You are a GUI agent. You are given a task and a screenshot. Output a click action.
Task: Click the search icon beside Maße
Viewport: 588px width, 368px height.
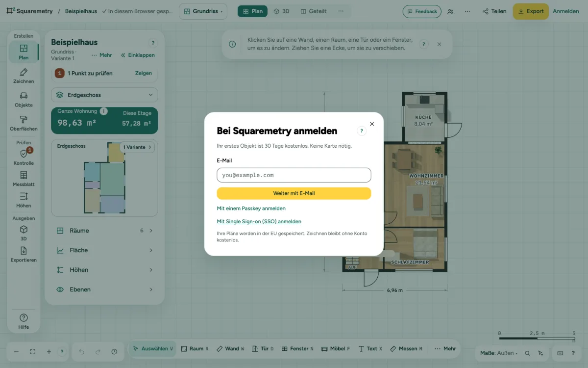pyautogui.click(x=527, y=353)
